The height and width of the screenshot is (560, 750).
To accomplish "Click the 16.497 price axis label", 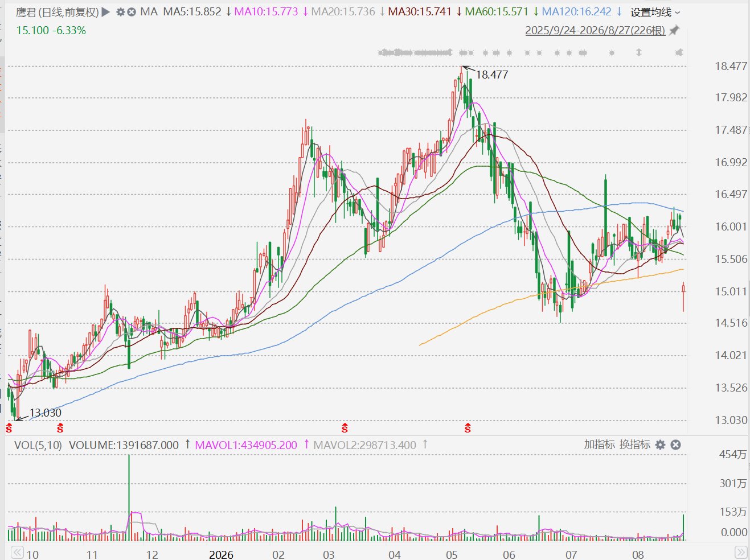I will click(x=731, y=194).
